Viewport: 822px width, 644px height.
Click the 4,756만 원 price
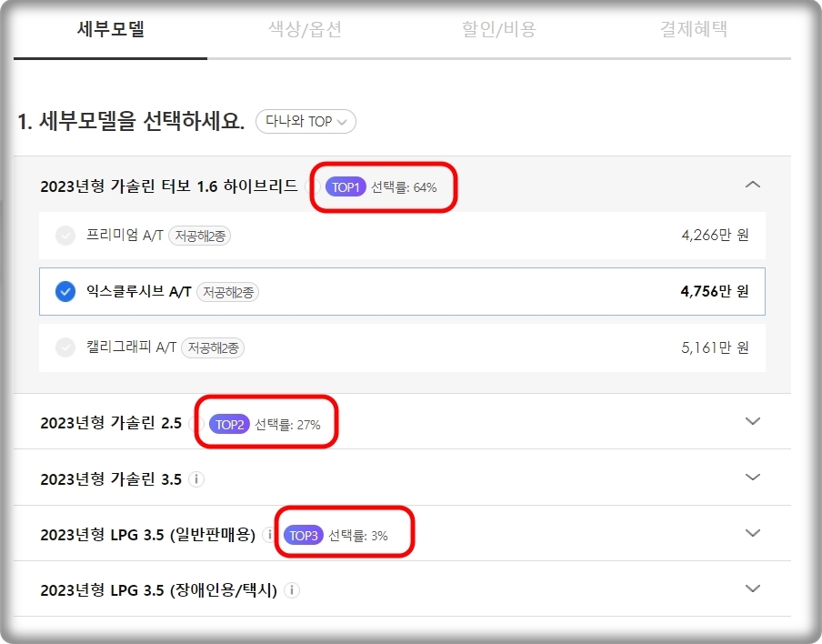click(714, 291)
